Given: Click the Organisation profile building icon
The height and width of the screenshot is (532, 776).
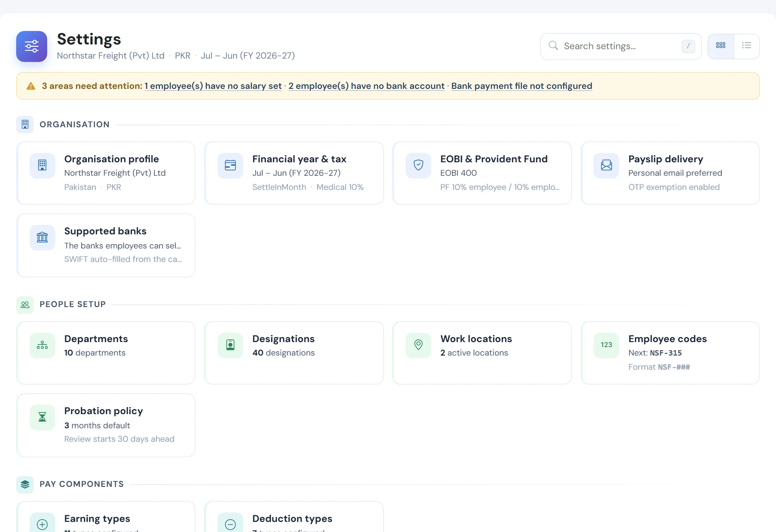Looking at the screenshot, I should coord(42,165).
